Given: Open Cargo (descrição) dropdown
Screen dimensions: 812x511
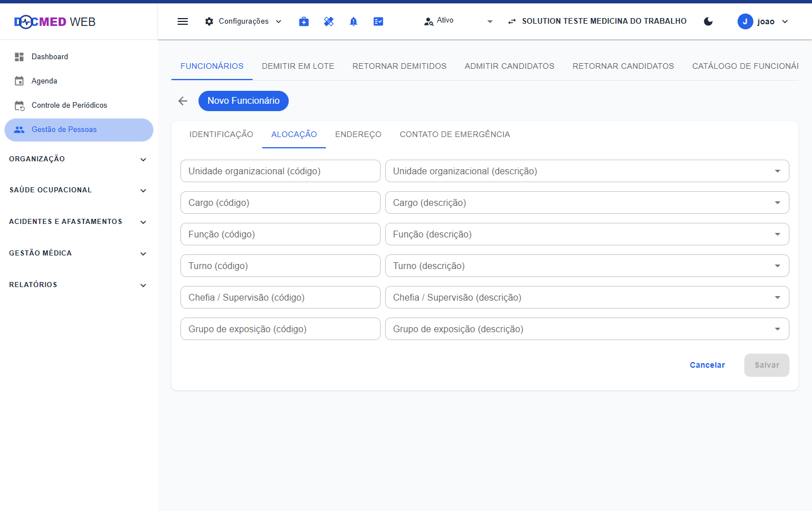Looking at the screenshot, I should [x=587, y=202].
